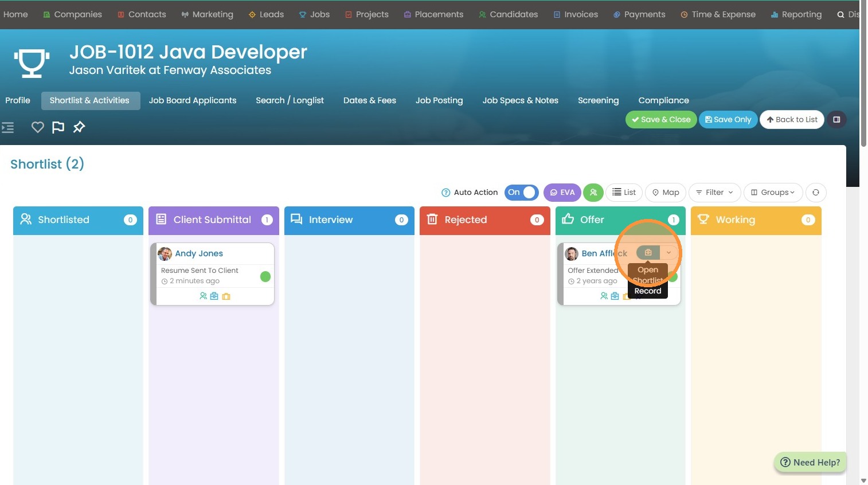Switch to Map view

click(666, 193)
